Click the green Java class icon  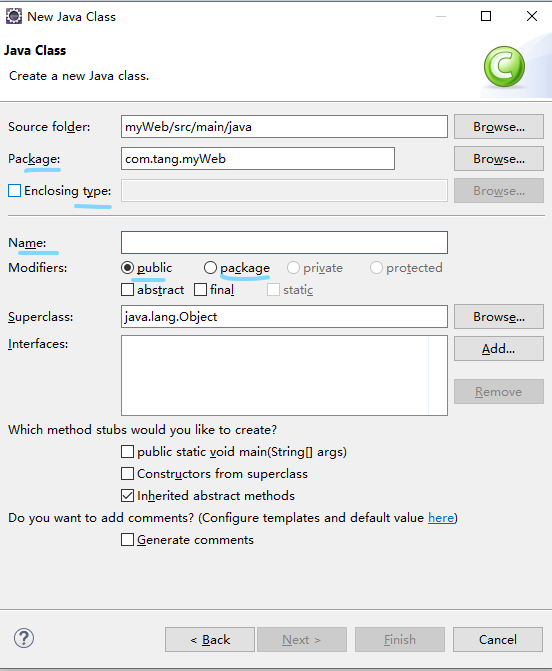[x=504, y=67]
